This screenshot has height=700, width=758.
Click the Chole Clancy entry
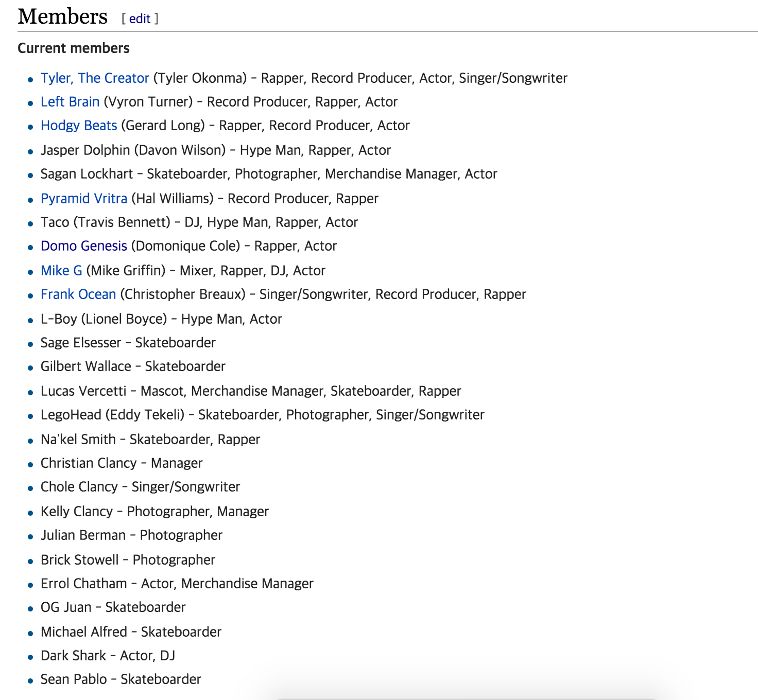click(x=141, y=487)
